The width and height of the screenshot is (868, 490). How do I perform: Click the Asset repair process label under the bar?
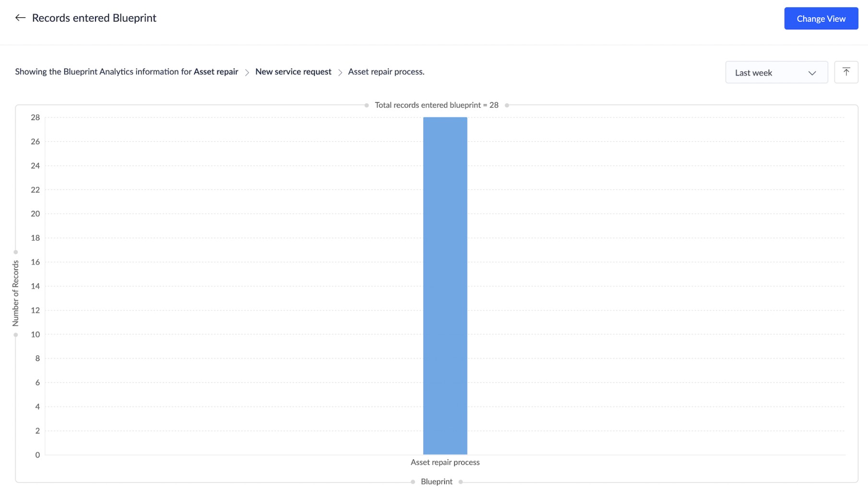(x=444, y=462)
